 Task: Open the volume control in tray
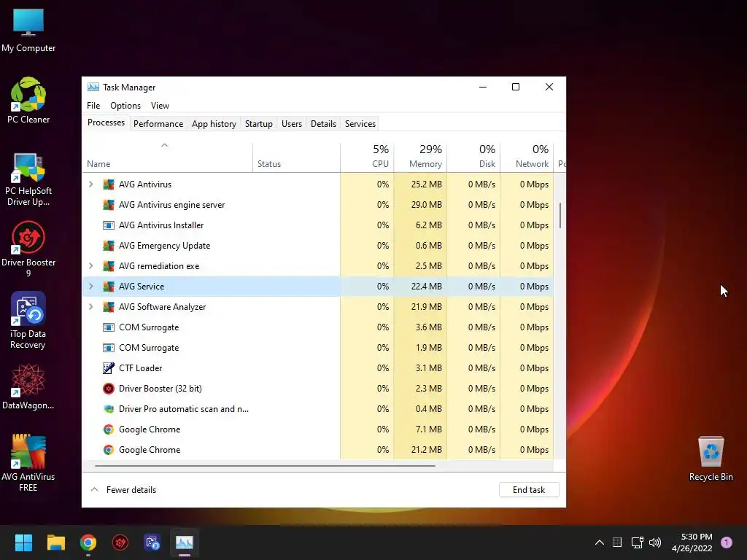(x=655, y=542)
